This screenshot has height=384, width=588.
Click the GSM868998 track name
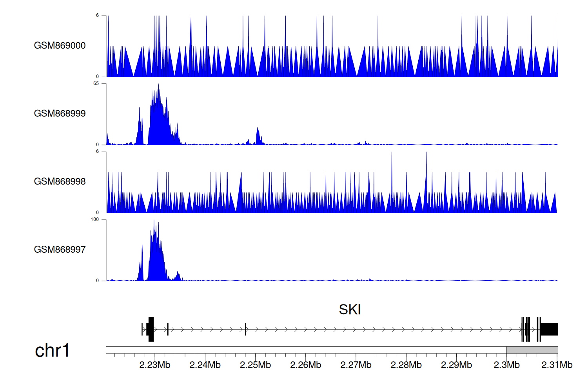pyautogui.click(x=60, y=181)
